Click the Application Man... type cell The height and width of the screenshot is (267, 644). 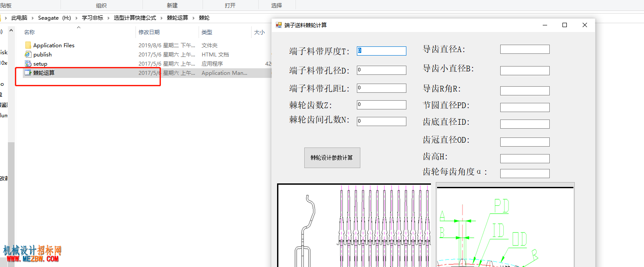tap(224, 73)
